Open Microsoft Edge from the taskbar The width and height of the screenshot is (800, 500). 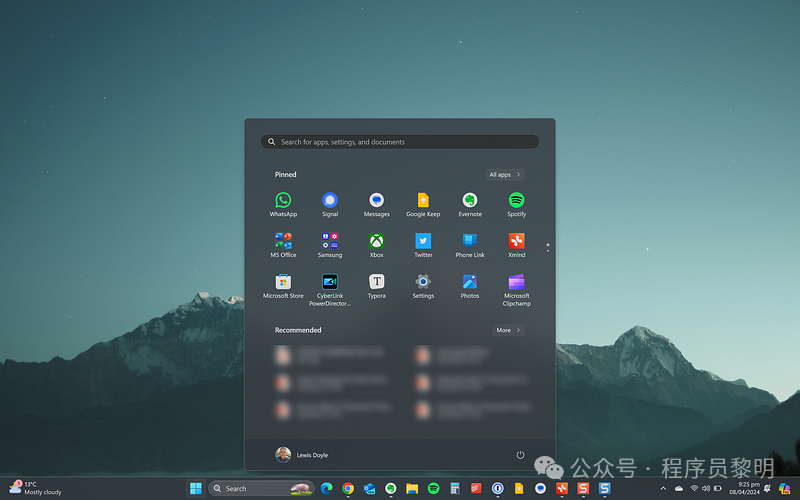327,488
